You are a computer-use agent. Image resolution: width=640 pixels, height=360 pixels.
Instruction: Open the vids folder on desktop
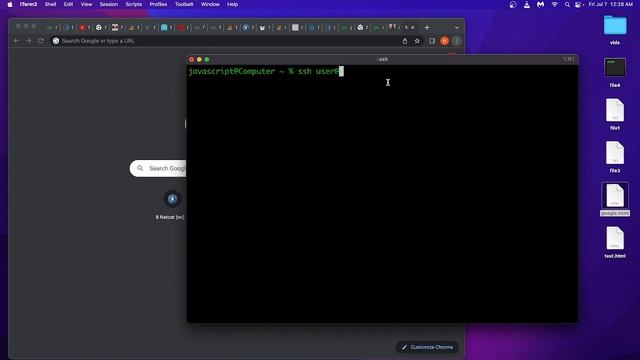pyautogui.click(x=615, y=30)
